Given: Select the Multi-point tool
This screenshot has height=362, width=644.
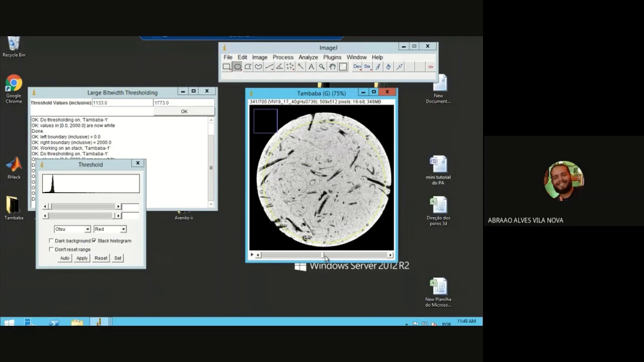Looking at the screenshot, I should tap(290, 67).
